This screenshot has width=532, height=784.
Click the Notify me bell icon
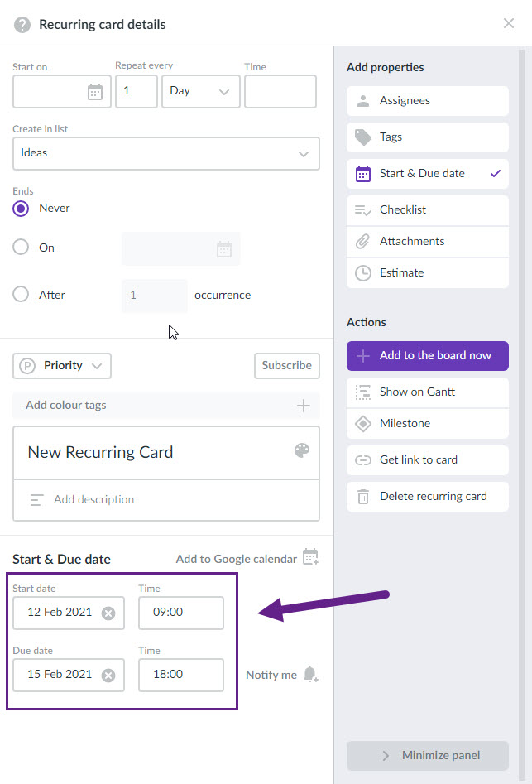pyautogui.click(x=311, y=674)
